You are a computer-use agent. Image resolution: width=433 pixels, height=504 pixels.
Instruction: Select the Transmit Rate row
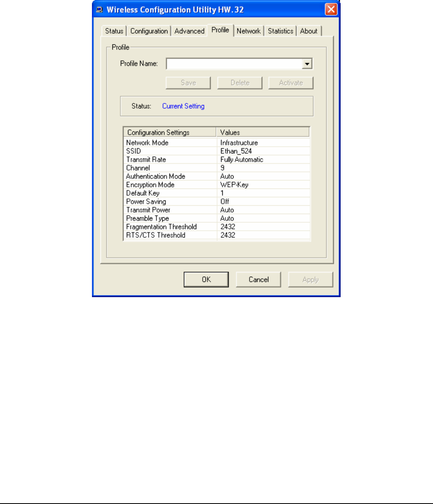(x=217, y=159)
